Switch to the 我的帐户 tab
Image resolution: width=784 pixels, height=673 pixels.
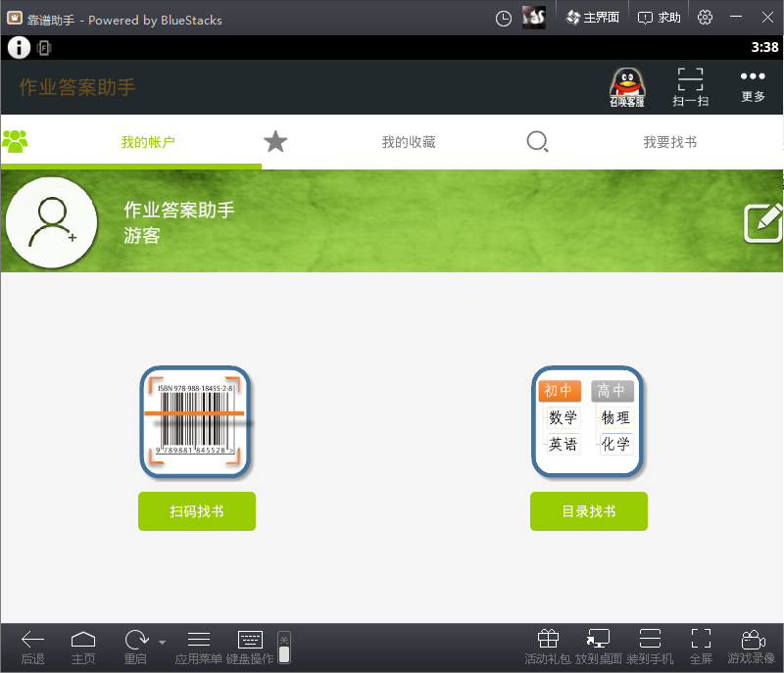point(147,142)
